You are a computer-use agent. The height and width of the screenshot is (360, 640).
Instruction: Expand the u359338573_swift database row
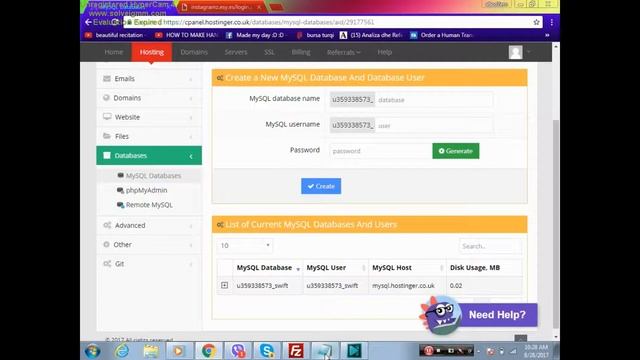click(x=224, y=285)
